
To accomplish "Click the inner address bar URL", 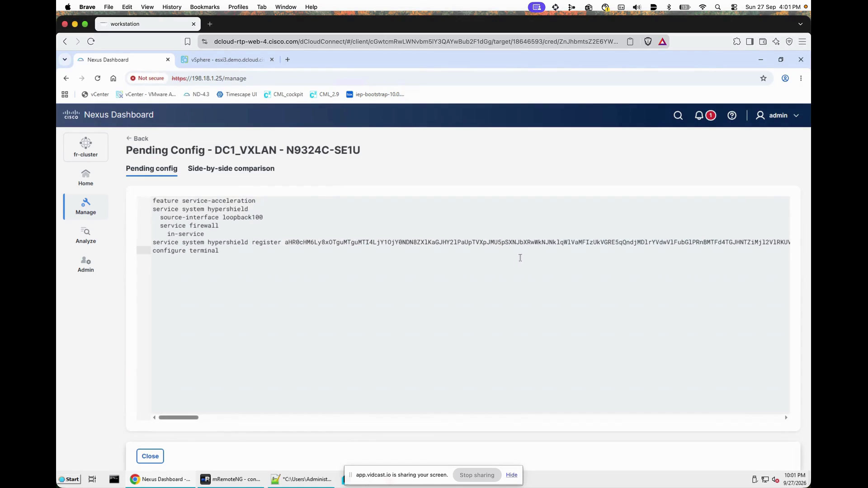I will [x=209, y=78].
